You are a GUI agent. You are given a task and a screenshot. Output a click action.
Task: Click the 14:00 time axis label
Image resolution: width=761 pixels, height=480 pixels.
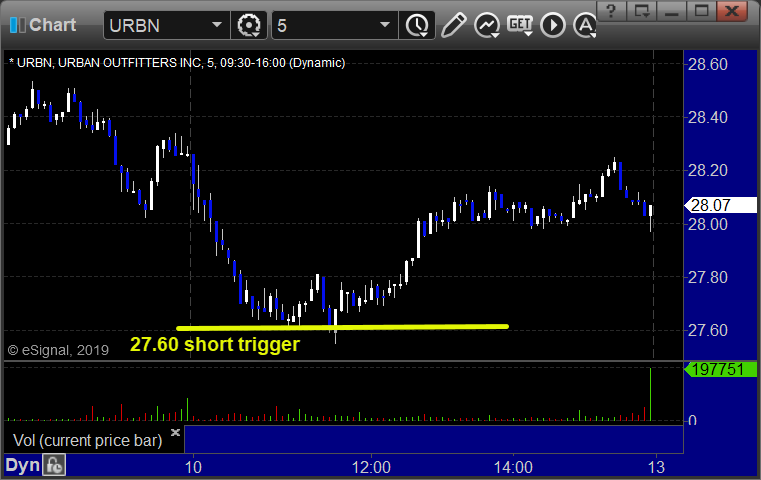click(513, 467)
